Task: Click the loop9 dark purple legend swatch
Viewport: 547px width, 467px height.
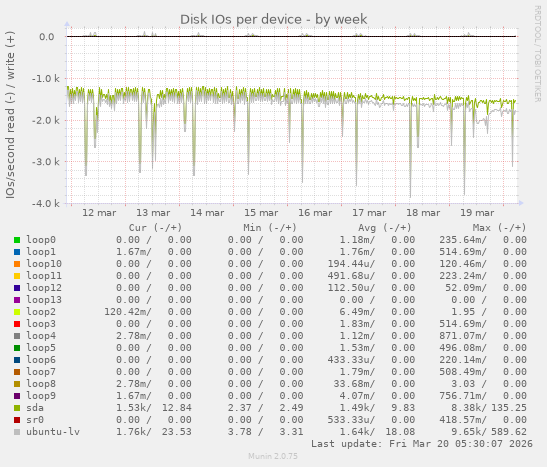Action: click(17, 396)
